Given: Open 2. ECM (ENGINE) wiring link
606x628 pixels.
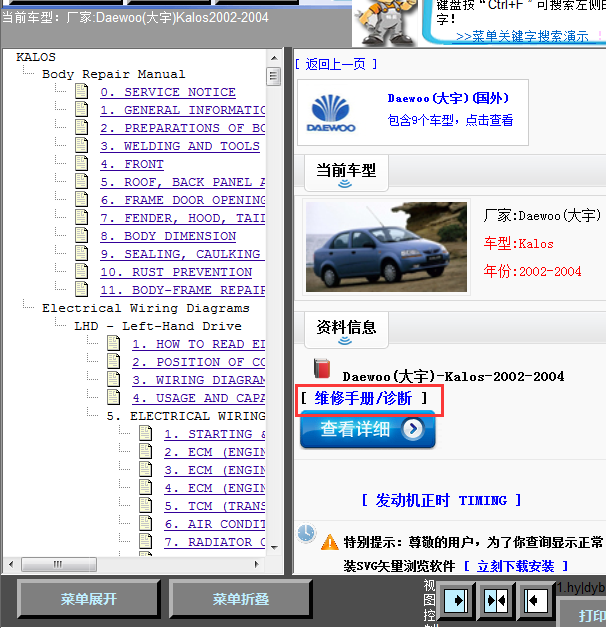Looking at the screenshot, I should (215, 453).
